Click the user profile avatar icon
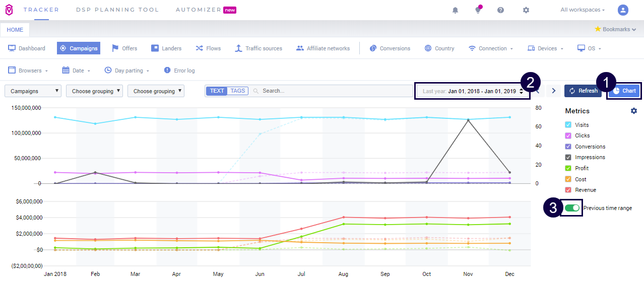The image size is (644, 284). click(x=623, y=10)
